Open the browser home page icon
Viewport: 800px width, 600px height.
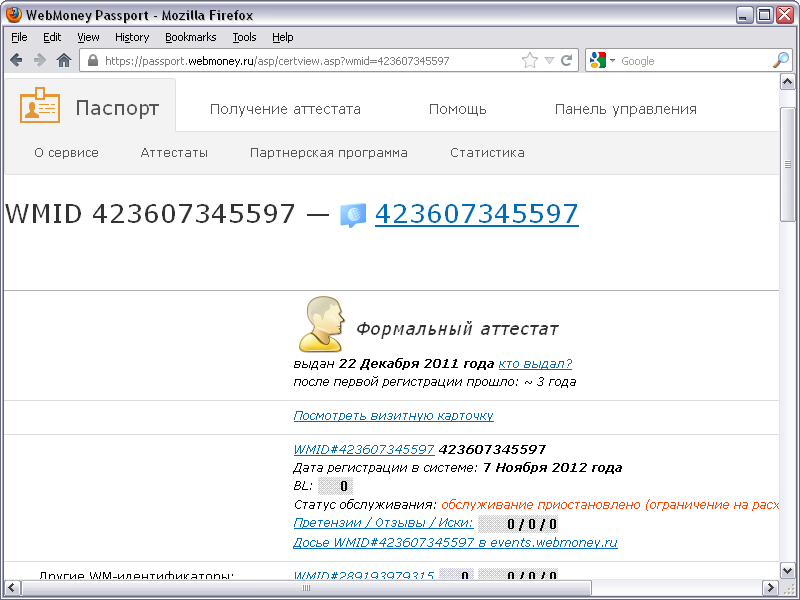(x=64, y=60)
